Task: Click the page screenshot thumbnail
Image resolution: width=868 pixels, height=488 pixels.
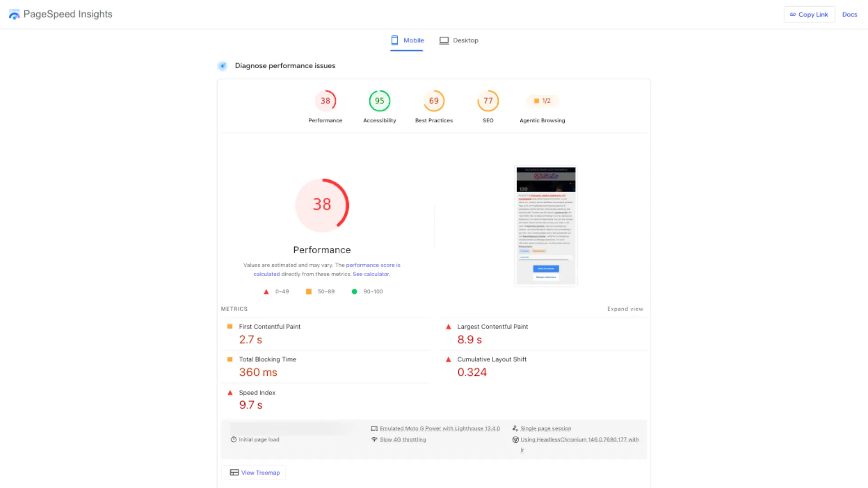Action: coord(546,226)
